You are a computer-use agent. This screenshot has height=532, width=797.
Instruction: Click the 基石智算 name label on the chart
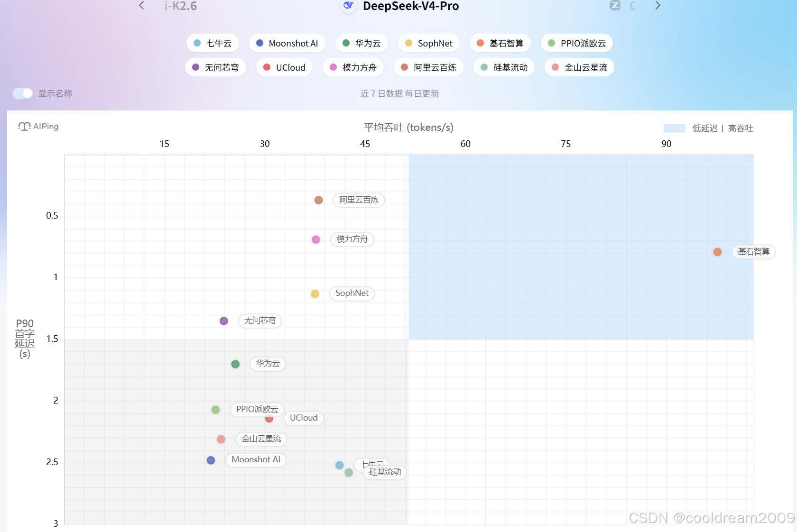point(754,252)
